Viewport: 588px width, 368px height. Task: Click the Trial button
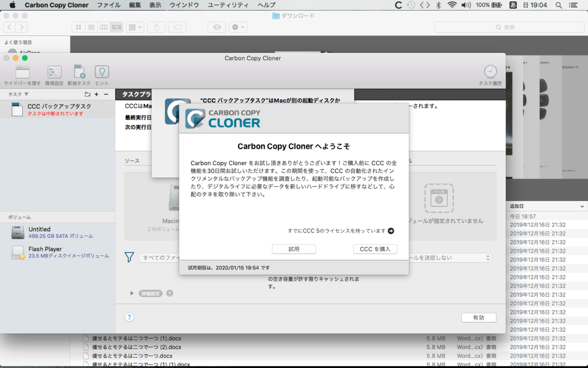click(294, 249)
